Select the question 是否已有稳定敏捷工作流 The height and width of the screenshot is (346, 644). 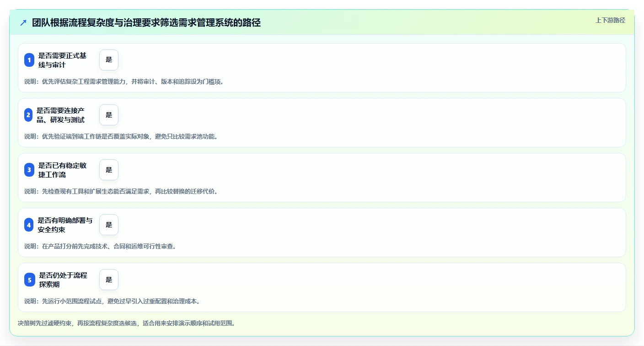point(63,170)
